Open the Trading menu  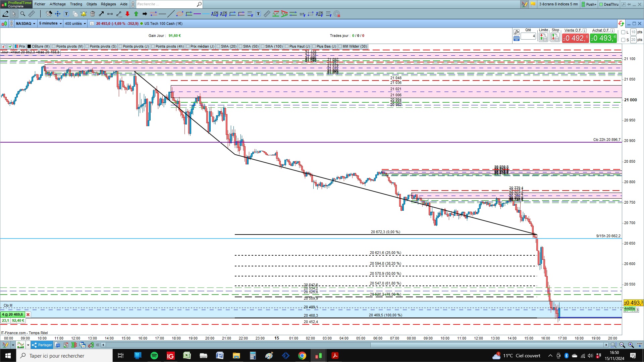(x=76, y=4)
